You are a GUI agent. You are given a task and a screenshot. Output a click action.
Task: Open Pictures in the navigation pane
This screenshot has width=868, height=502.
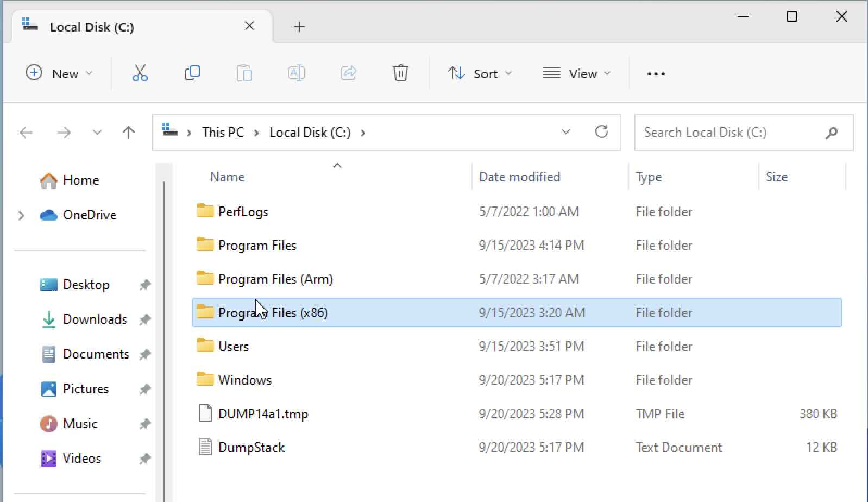[x=74, y=389]
